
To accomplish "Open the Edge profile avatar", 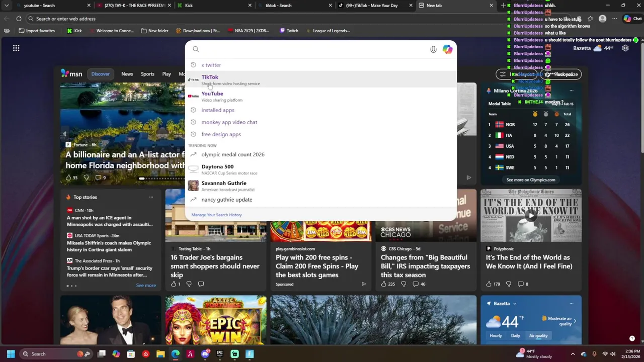I will 602,19.
